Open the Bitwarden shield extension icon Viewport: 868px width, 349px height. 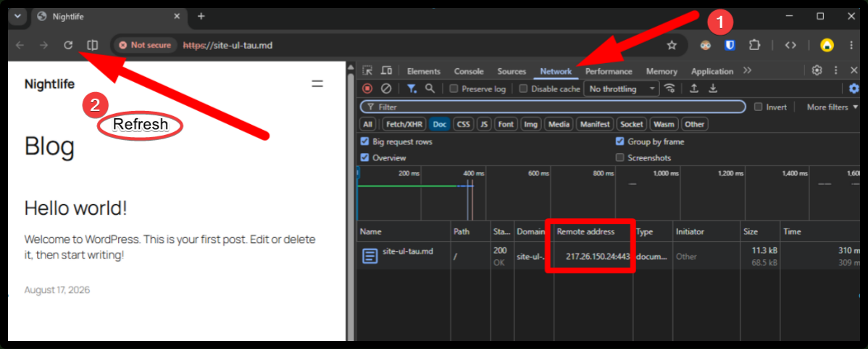(730, 46)
